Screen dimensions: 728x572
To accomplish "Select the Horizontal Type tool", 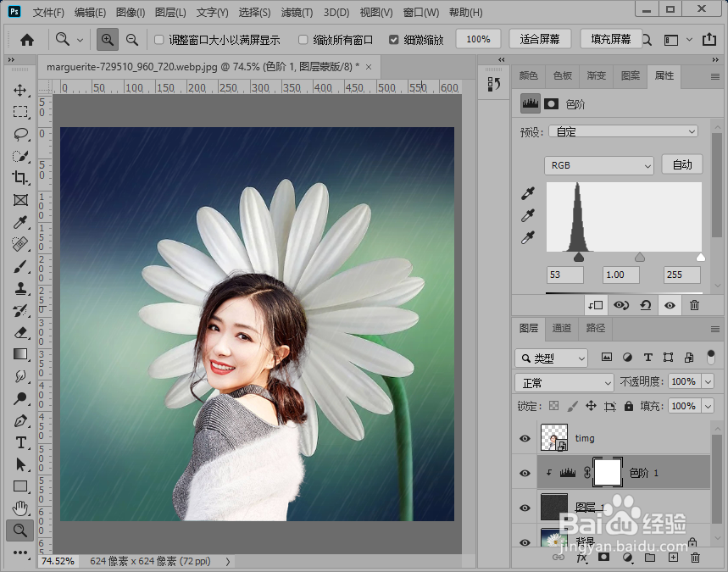I will click(19, 444).
